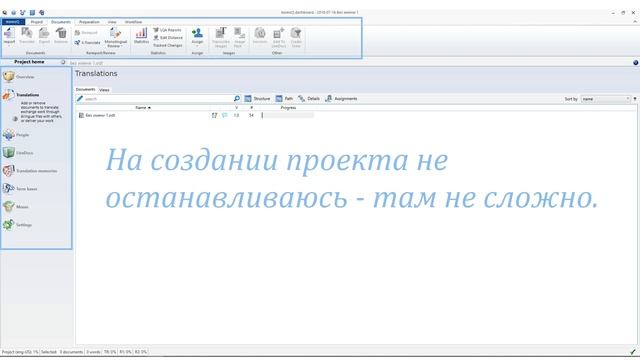Open the Monolingual Review dropdown
Image resolution: width=640 pixels, height=360 pixels.
pyautogui.click(x=116, y=38)
